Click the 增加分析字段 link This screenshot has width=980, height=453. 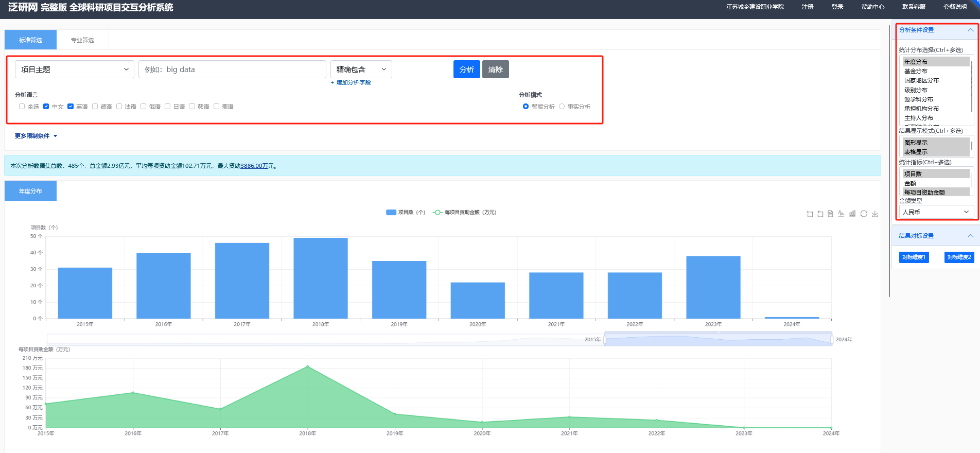pos(351,82)
